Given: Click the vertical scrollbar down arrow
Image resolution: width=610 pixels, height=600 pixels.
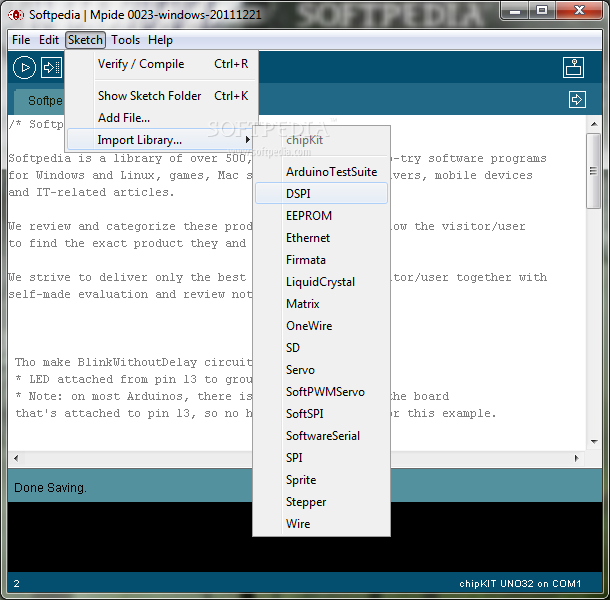Looking at the screenshot, I should [x=594, y=442].
